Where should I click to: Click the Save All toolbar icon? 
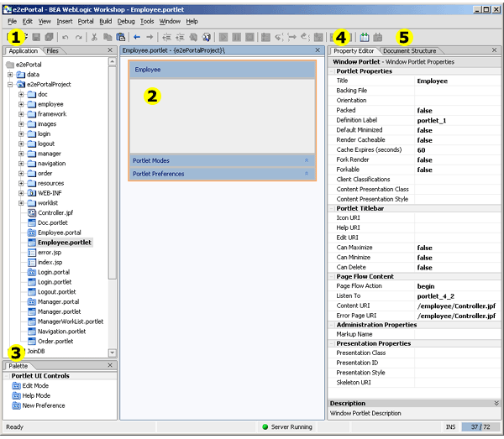[50, 37]
